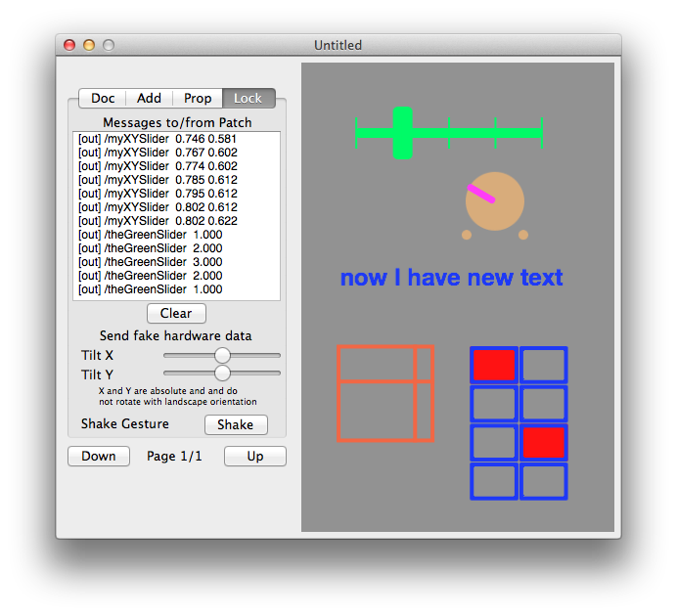
Task: Toggle the top-right empty blue grid cell
Action: pyautogui.click(x=543, y=365)
